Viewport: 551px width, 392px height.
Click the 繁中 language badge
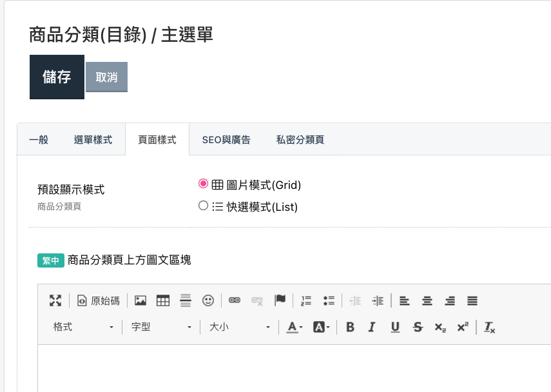click(x=51, y=260)
